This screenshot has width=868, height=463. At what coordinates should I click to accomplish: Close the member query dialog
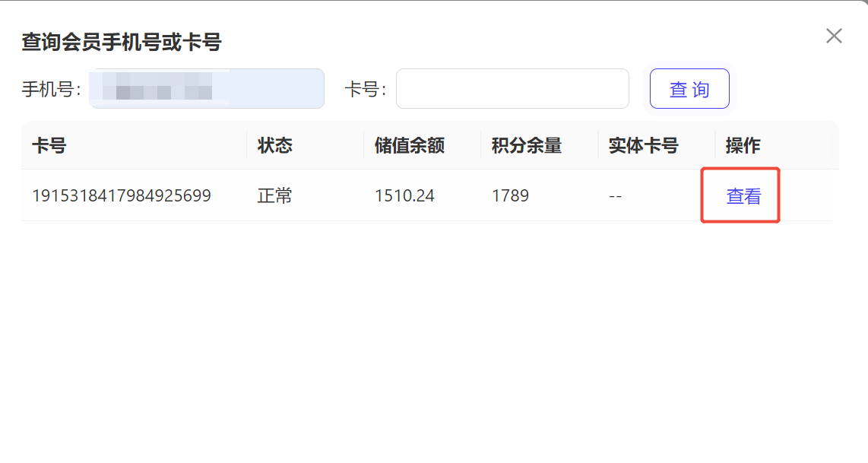[834, 36]
